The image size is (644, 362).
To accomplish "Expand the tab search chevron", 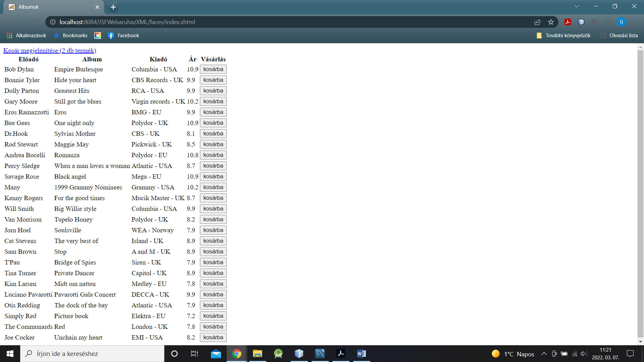I will pos(577,6).
